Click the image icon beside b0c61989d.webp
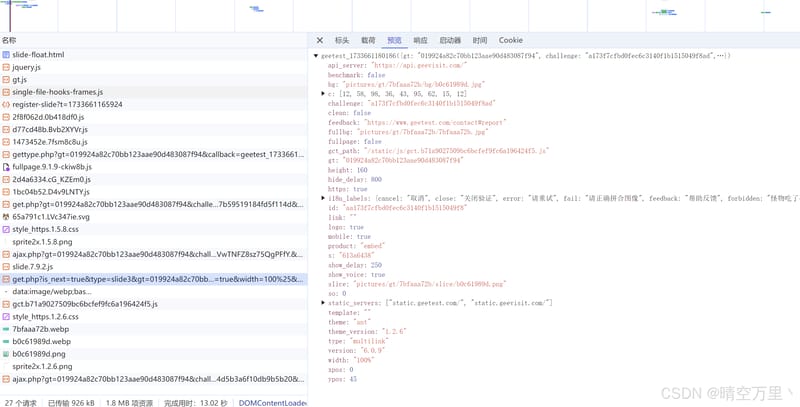 pos(6,342)
